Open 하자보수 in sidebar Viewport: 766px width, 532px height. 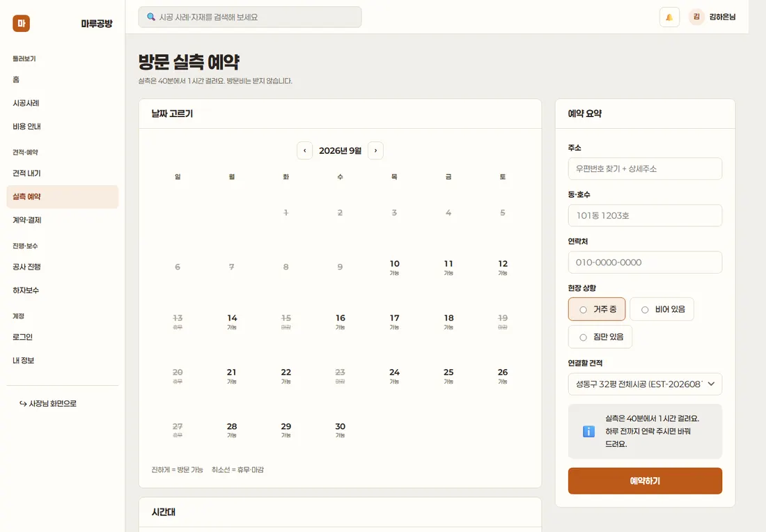tap(63, 290)
